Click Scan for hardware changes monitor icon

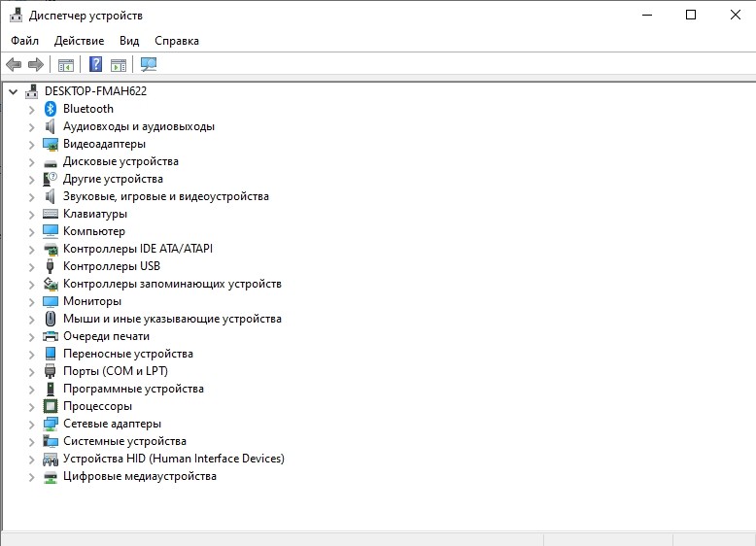point(149,64)
